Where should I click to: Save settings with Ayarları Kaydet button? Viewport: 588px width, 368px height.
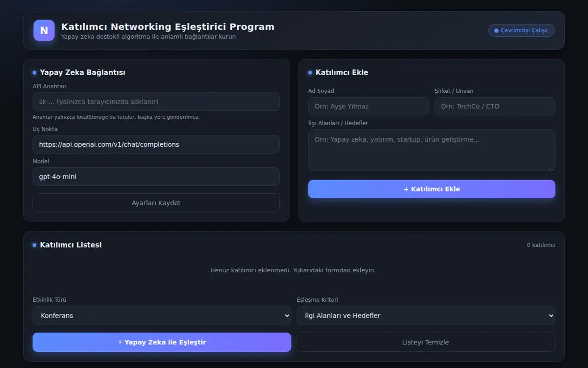tap(156, 203)
